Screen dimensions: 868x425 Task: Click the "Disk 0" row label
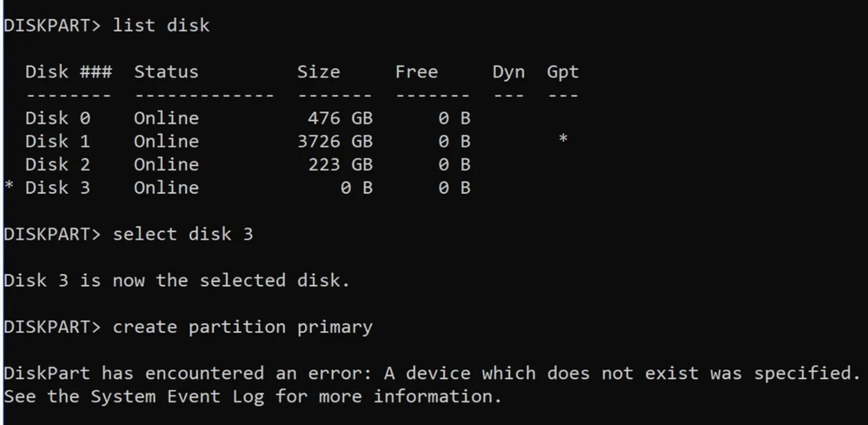[x=57, y=118]
